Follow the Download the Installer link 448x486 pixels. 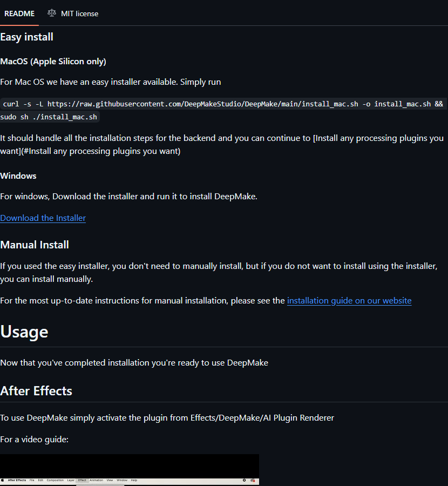point(43,218)
